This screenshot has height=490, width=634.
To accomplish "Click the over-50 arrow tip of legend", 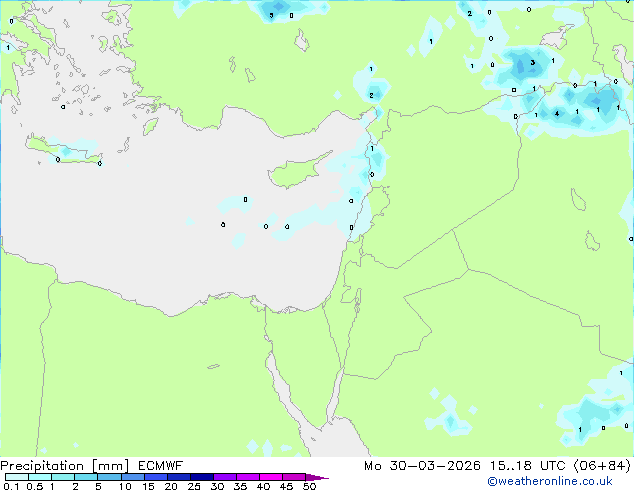I will point(317,477).
